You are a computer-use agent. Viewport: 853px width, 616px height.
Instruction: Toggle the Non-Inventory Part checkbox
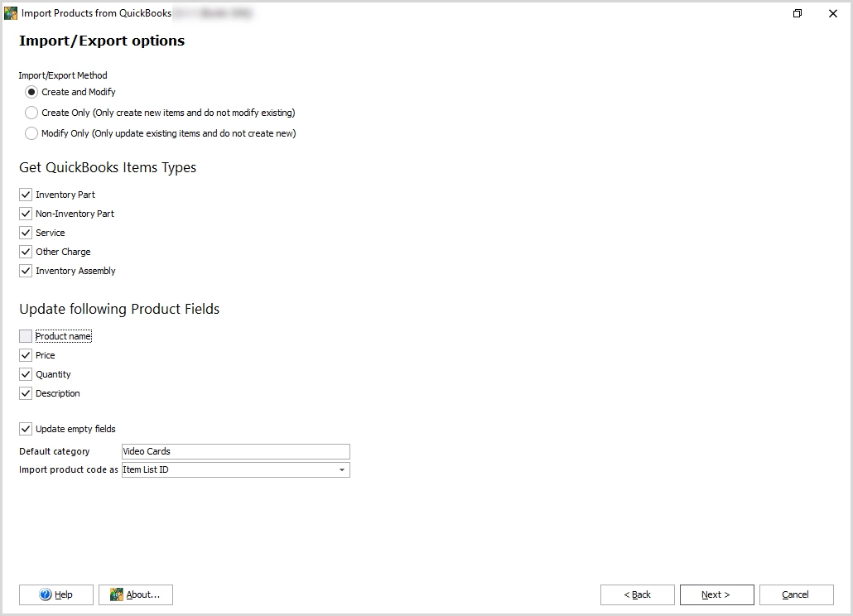click(x=26, y=214)
